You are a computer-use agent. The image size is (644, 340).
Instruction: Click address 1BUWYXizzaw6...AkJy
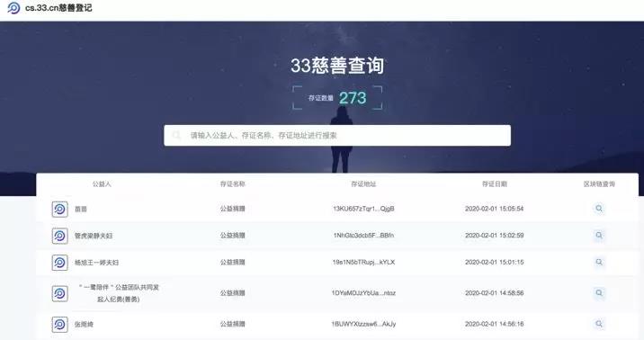click(x=363, y=324)
